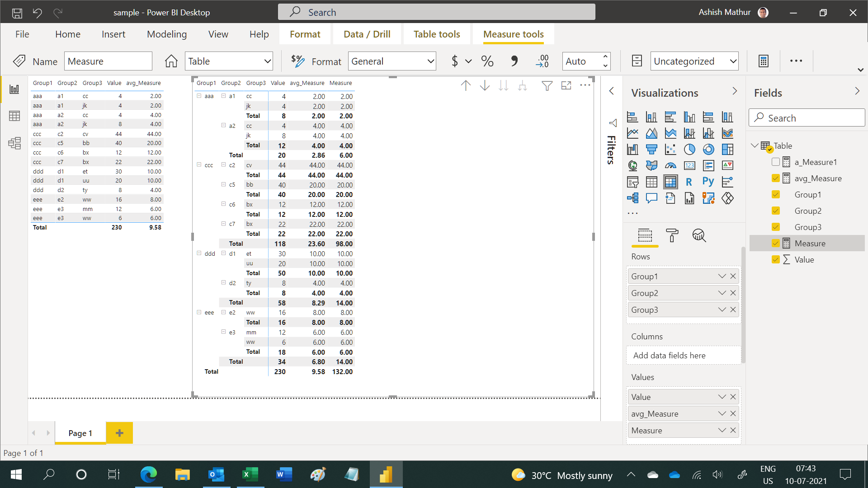868x488 pixels.
Task: Remove Measure from Values well
Action: click(733, 430)
